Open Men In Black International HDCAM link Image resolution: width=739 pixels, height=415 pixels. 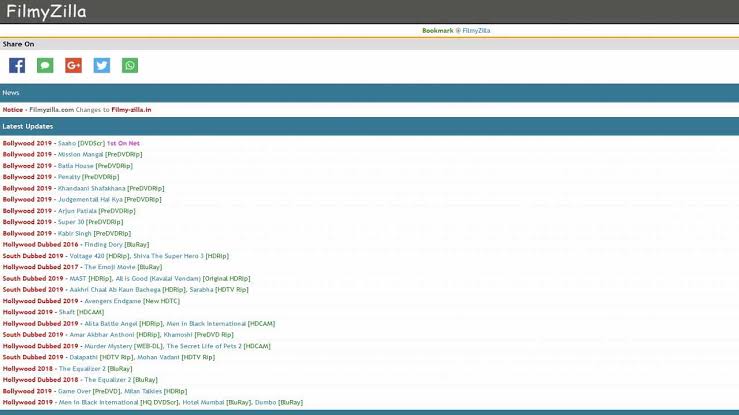pos(221,324)
